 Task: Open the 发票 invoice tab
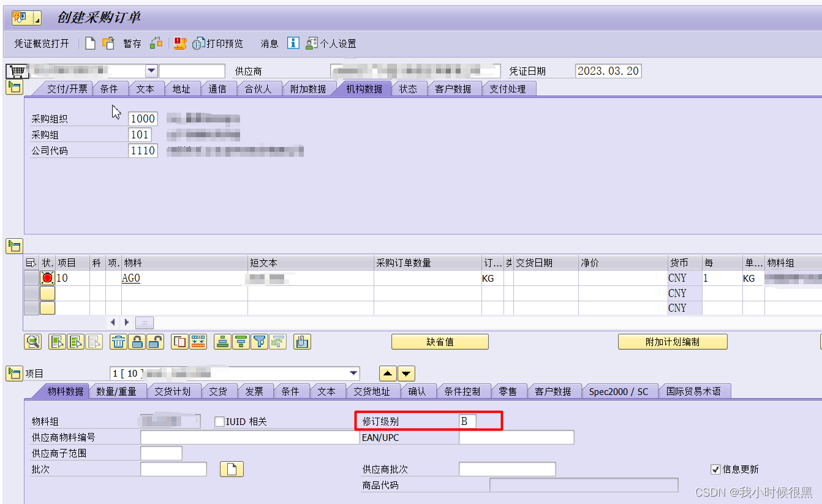coord(255,391)
